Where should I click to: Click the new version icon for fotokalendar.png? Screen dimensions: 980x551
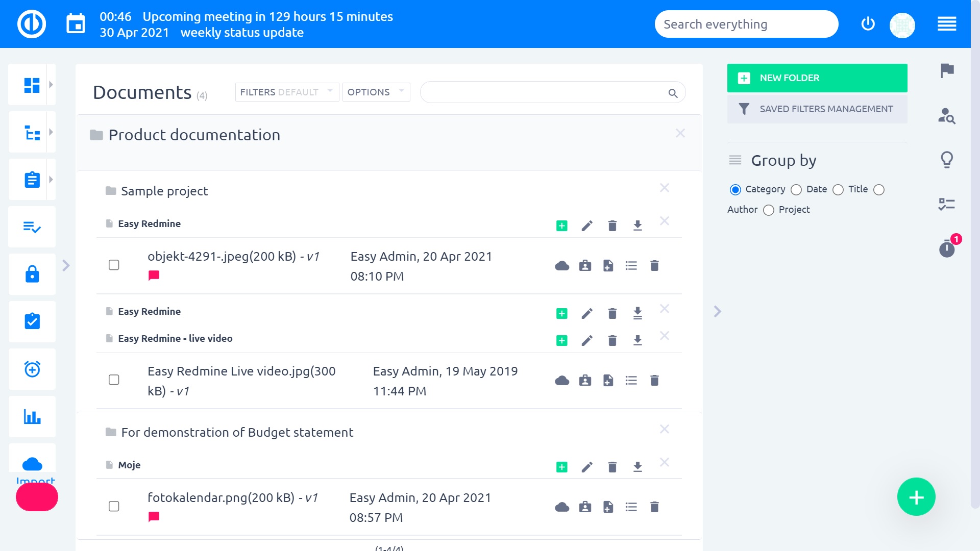tap(608, 507)
